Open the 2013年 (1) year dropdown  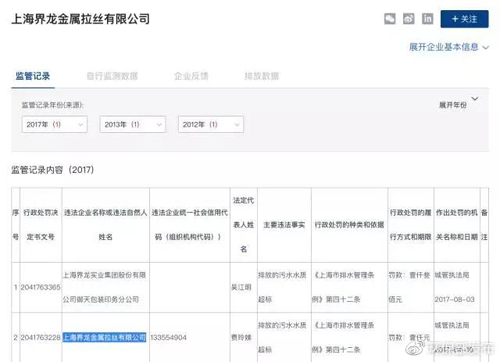coord(133,124)
